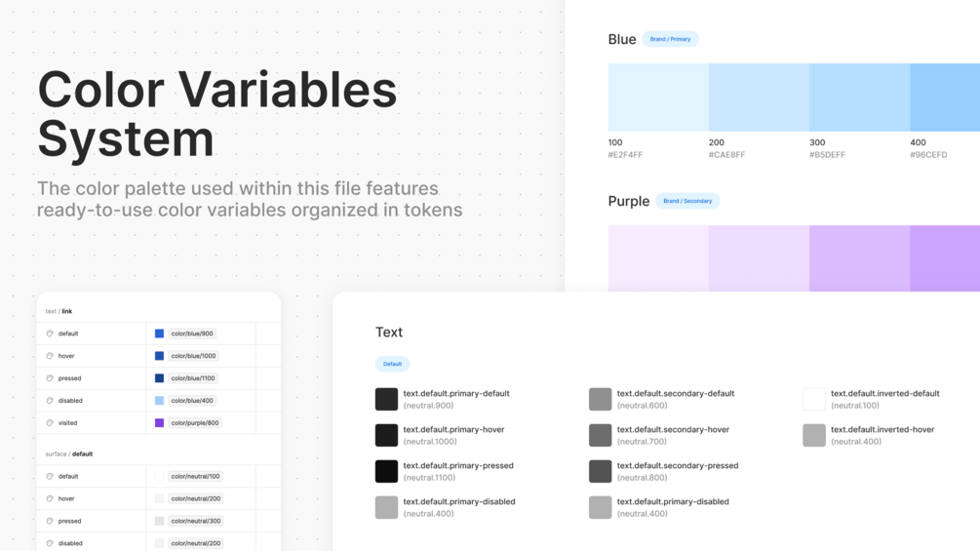Click the color/purple/800 variable chip
The image size is (980, 551).
click(x=195, y=423)
